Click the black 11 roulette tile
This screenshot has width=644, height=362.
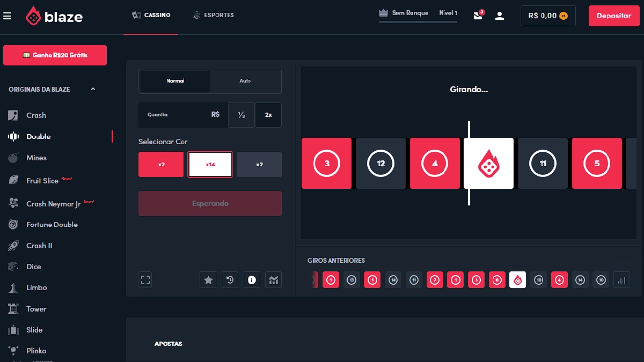(x=543, y=164)
